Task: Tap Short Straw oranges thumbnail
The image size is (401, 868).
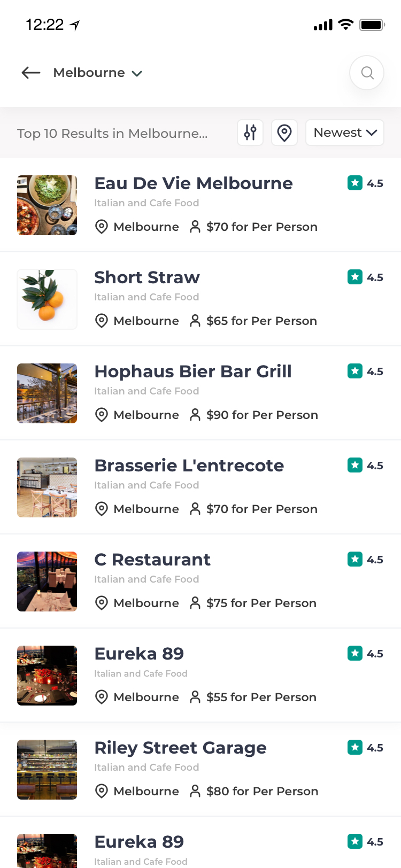Action: coord(47,299)
